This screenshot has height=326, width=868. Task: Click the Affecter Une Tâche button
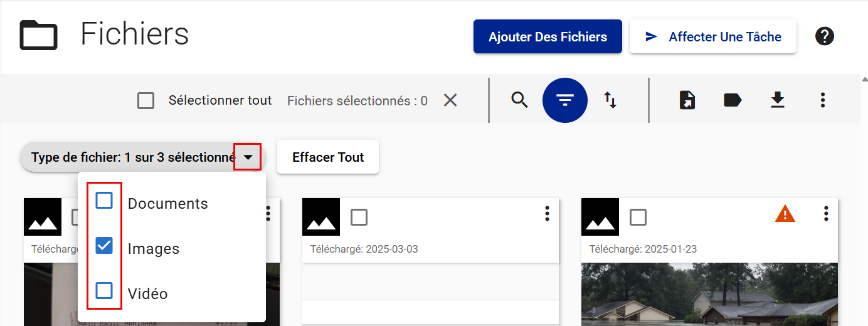(713, 36)
